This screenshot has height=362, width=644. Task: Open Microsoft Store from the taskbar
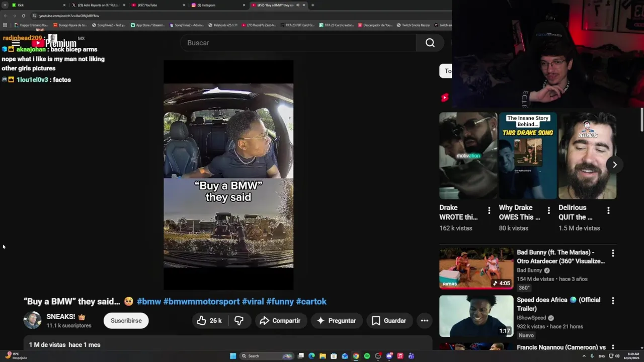pyautogui.click(x=334, y=356)
